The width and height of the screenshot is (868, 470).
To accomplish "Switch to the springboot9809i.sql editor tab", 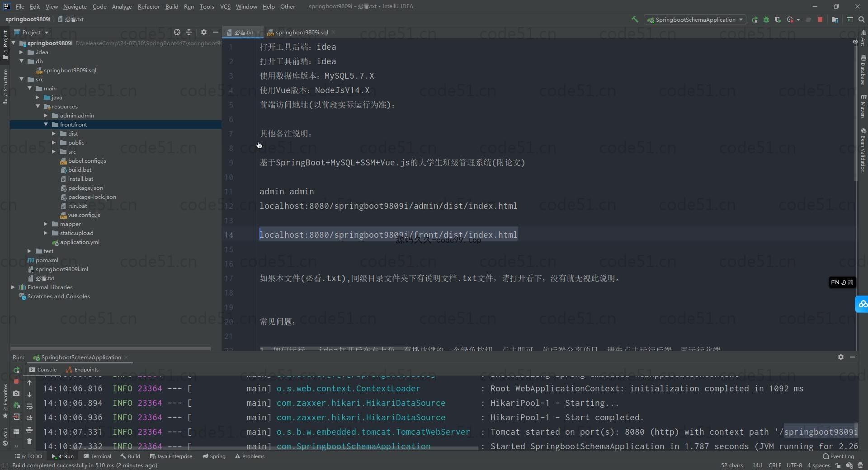I will (x=301, y=32).
